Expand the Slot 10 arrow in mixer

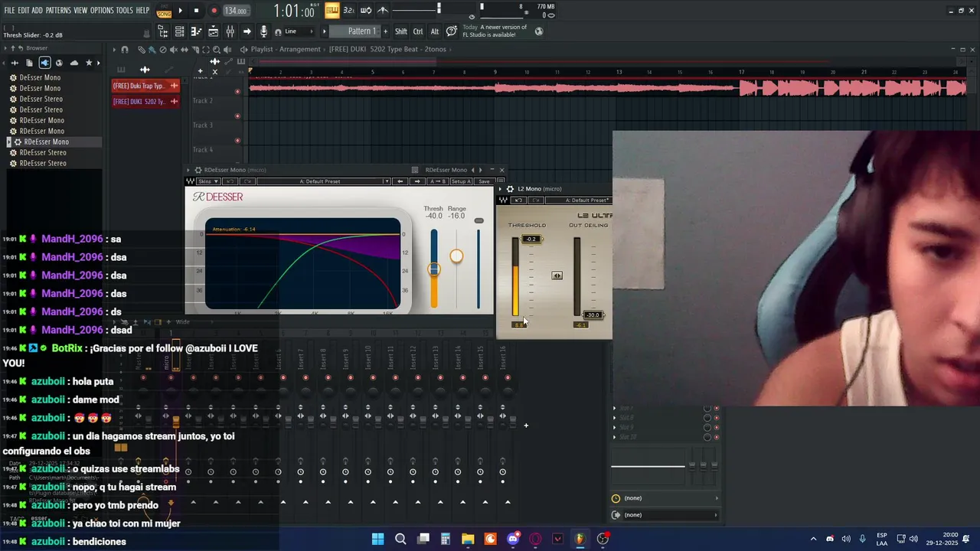[x=614, y=437]
